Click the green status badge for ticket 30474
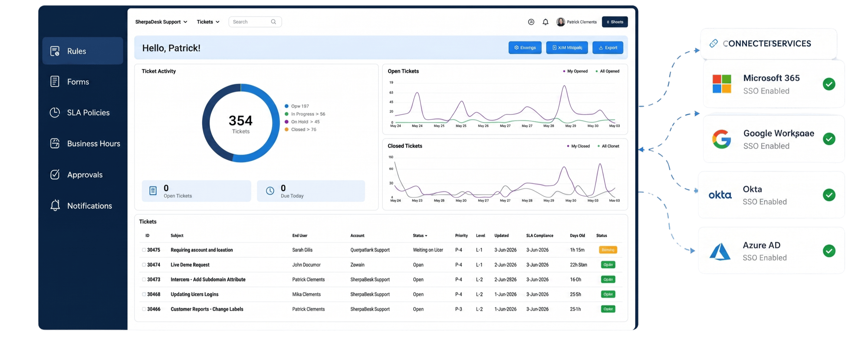Image resolution: width=868 pixels, height=337 pixels. click(x=608, y=265)
